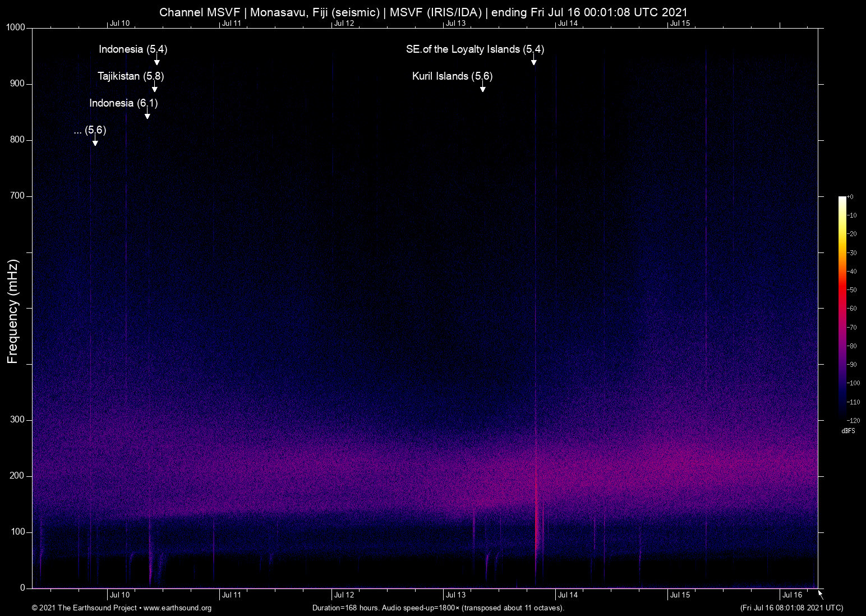Screen dimensions: 866x616
Task: Click the arrow below SE.of the Loyalty Islands (5.4)
Action: coord(534,60)
